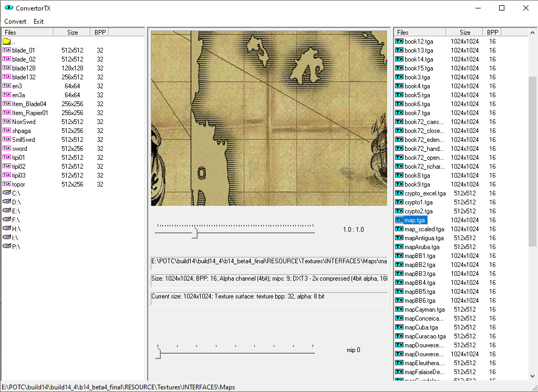Select tipi02 in the left file list
The width and height of the screenshot is (538, 392).
click(x=19, y=166)
